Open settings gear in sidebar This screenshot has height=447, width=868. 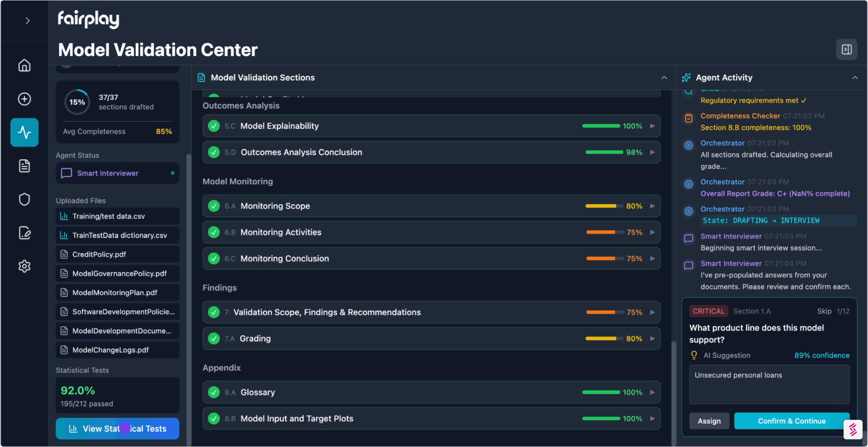[24, 266]
